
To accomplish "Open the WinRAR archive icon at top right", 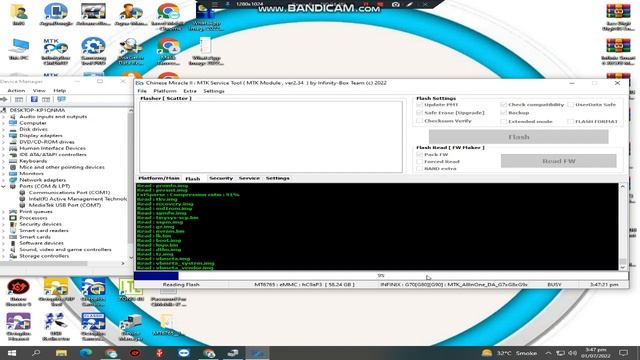I will coord(618,17).
